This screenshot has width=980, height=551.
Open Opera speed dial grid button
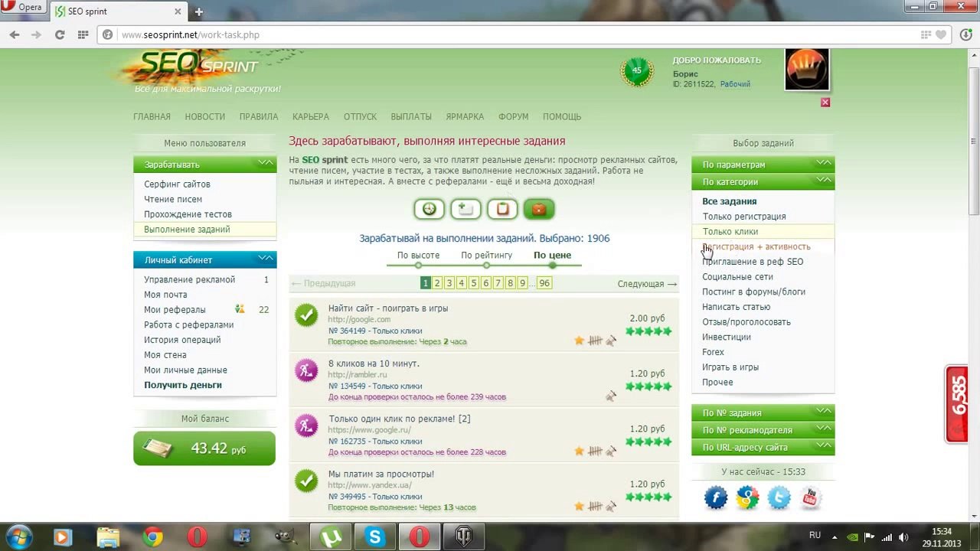coord(83,34)
